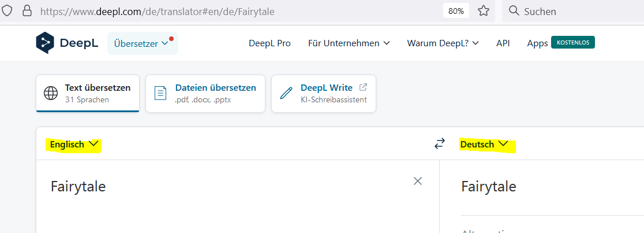The width and height of the screenshot is (644, 233).
Task: Click the translated text Fairytale
Action: point(488,187)
